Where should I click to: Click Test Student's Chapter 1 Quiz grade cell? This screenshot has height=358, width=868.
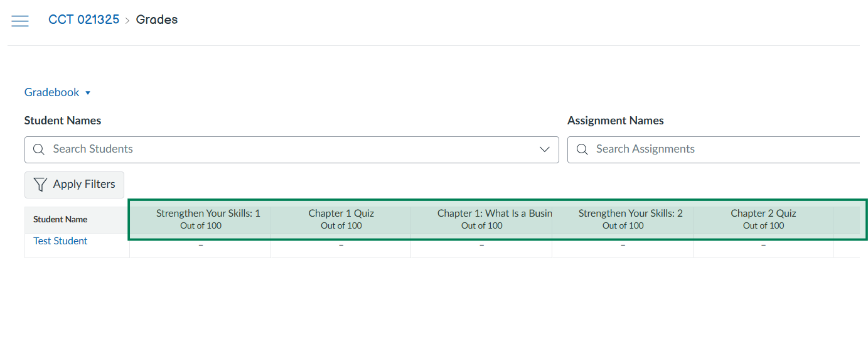pos(341,246)
